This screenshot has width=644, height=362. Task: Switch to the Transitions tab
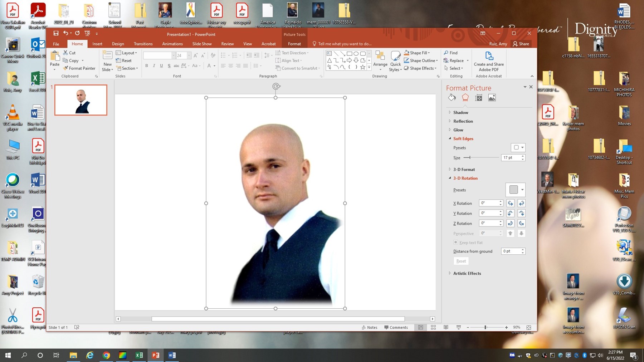[x=143, y=44]
